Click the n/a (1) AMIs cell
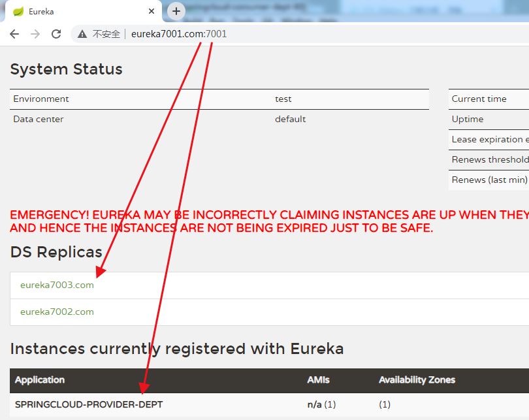This screenshot has width=529, height=420. tap(322, 404)
